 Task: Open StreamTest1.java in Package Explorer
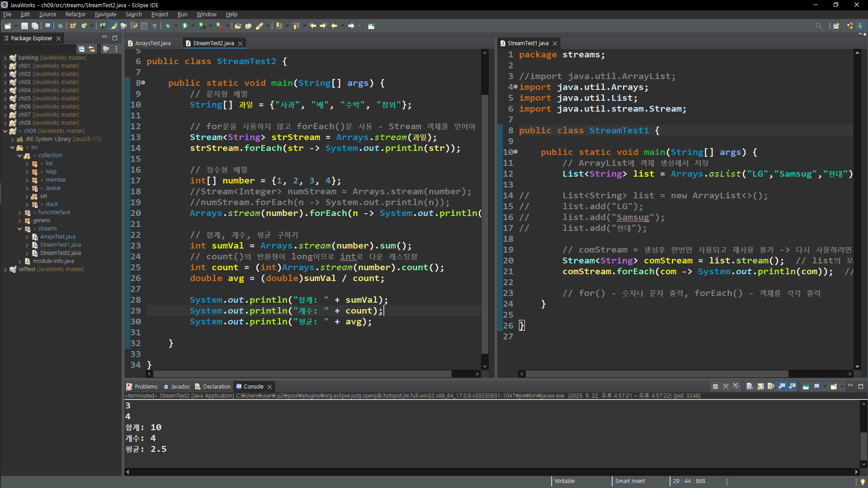[60, 245]
